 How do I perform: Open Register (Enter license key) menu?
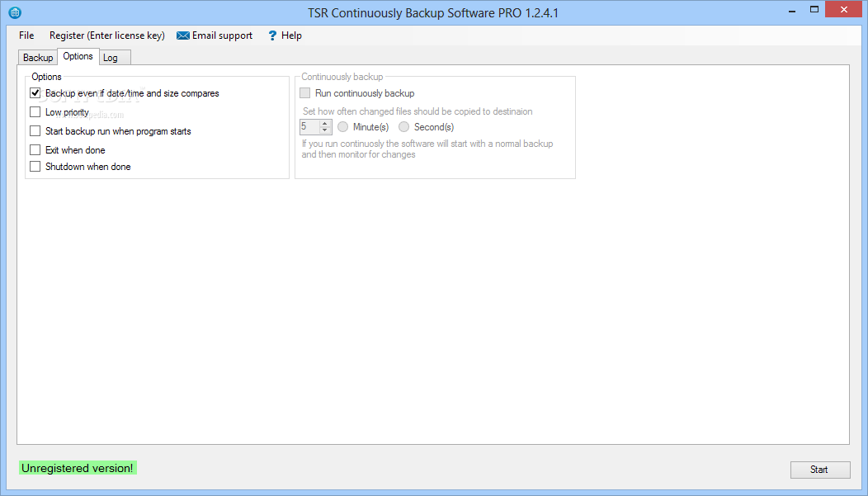tap(106, 35)
